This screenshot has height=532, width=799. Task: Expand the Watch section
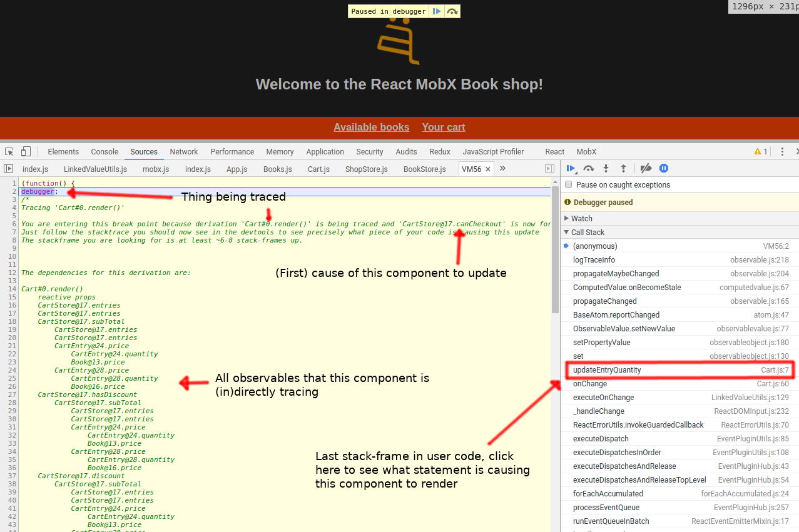click(581, 218)
